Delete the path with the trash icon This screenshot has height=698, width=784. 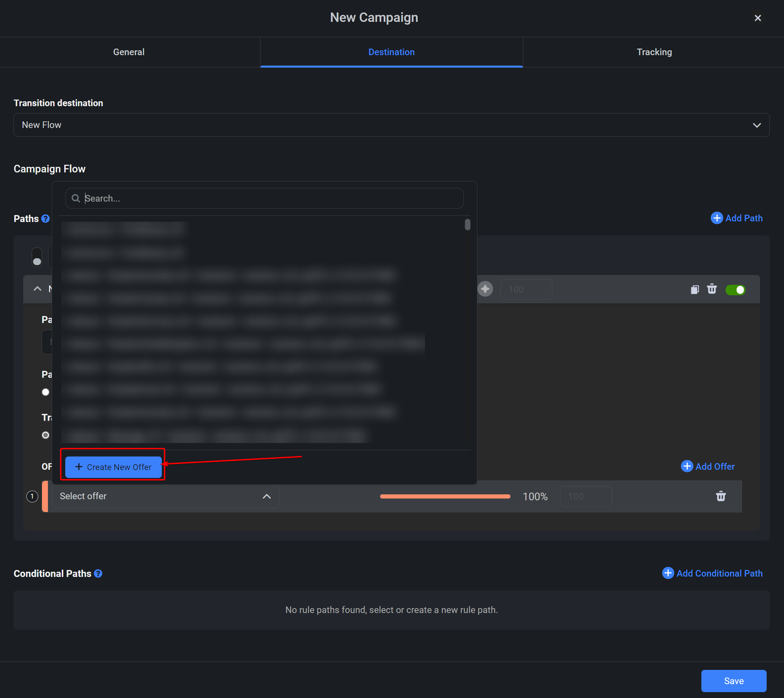coord(712,289)
